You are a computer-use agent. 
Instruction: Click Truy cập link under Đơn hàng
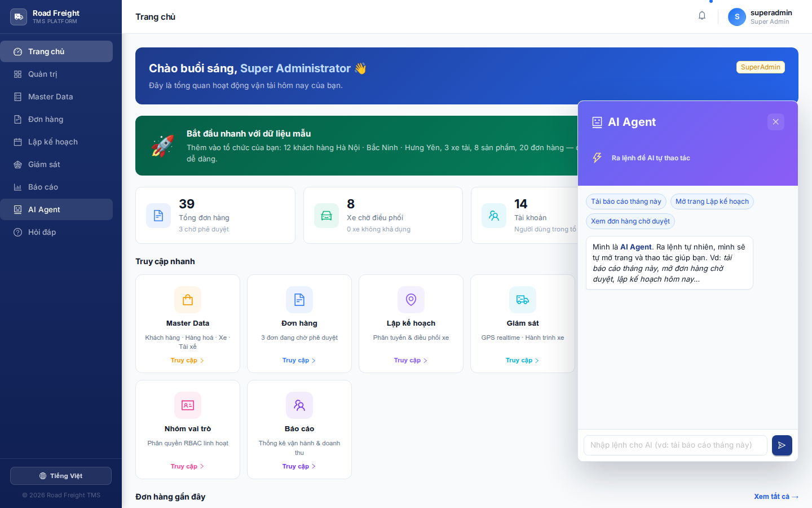(299, 360)
